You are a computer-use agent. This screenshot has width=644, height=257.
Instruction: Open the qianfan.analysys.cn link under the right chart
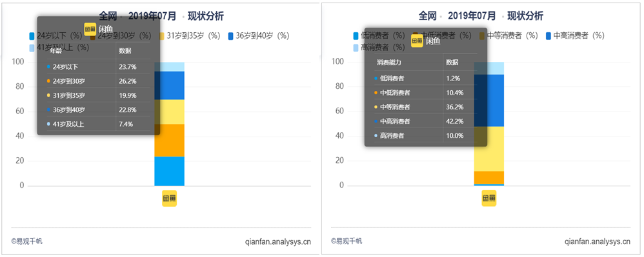point(597,242)
